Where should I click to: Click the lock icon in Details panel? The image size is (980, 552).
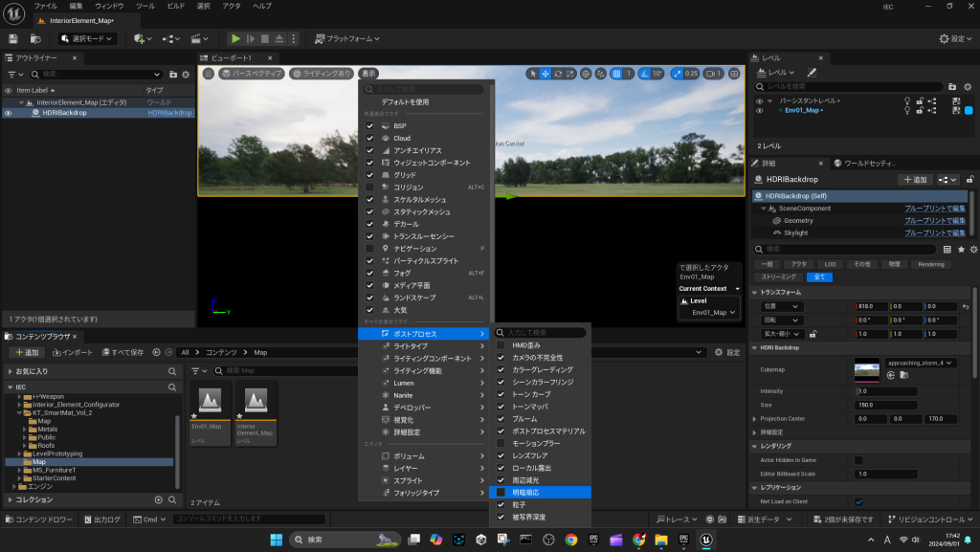pos(970,179)
